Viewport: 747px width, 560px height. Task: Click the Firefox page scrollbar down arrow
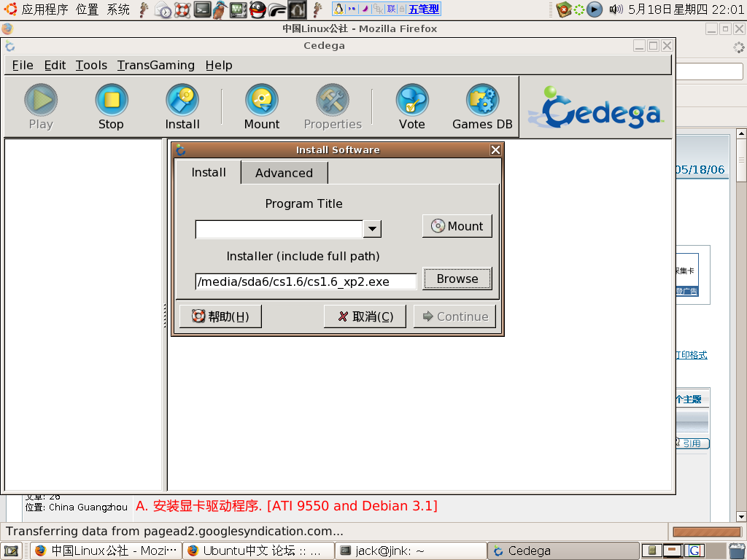click(741, 516)
